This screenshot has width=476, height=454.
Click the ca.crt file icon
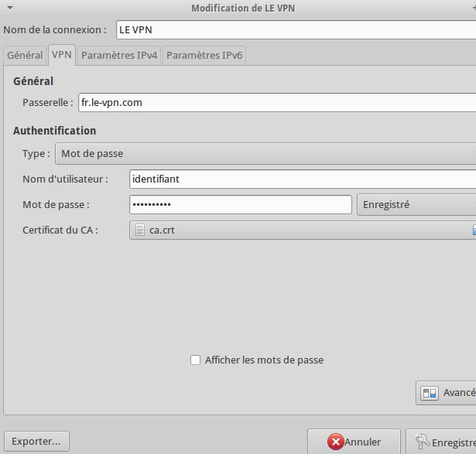139,230
